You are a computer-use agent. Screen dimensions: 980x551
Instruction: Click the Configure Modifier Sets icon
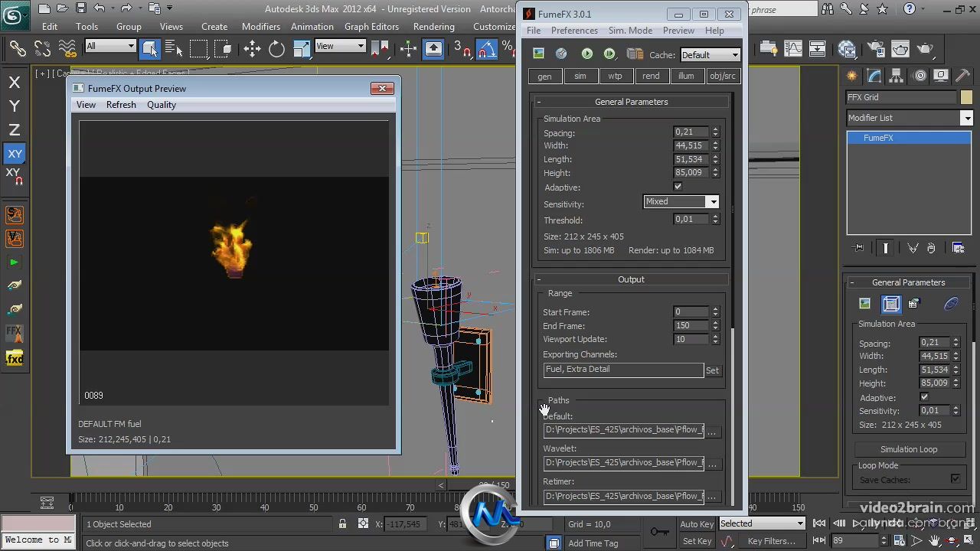pyautogui.click(x=958, y=248)
